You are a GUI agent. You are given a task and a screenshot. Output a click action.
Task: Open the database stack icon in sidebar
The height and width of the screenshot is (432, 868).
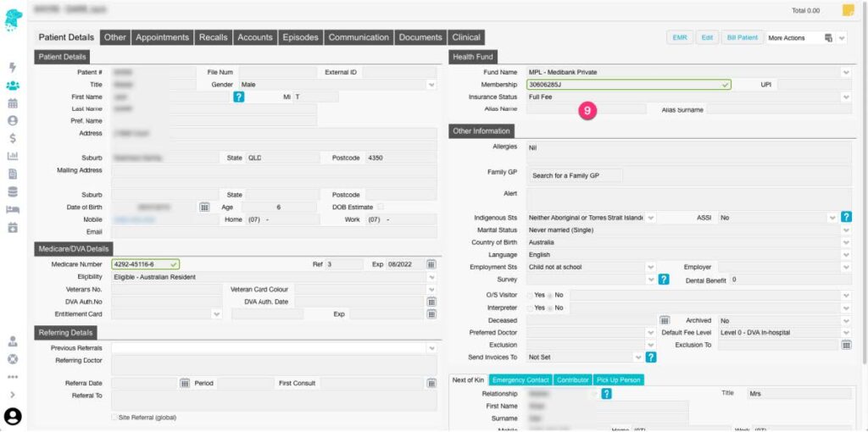13,191
